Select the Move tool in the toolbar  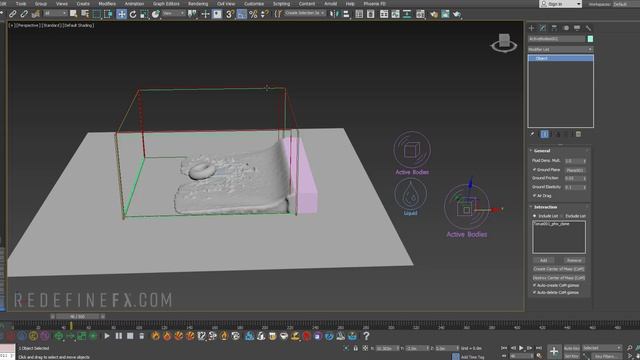click(121, 14)
